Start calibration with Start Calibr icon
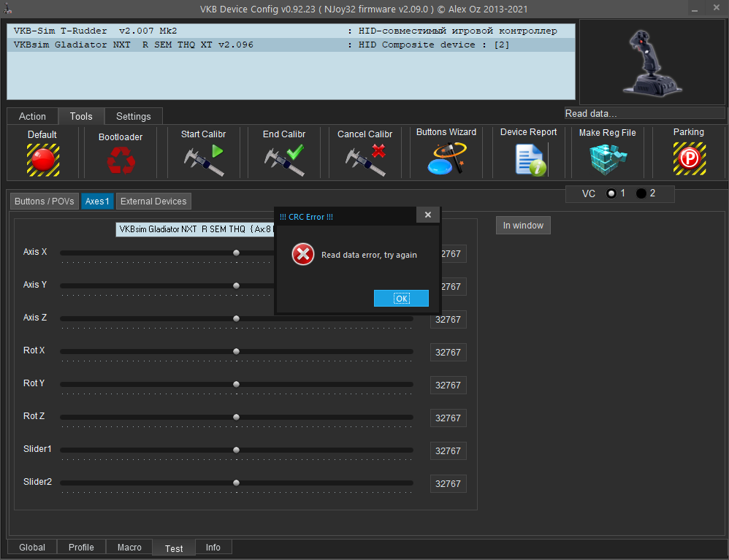Viewport: 729px width, 560px height. [204, 161]
